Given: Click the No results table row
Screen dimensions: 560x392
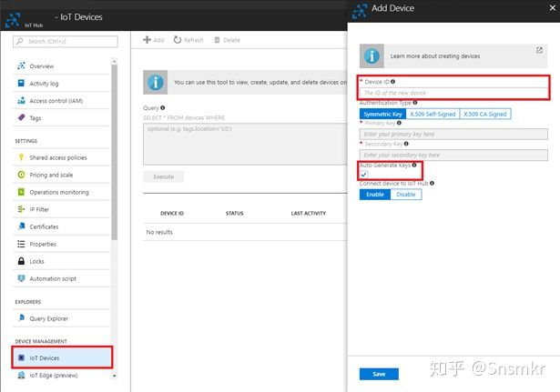Looking at the screenshot, I should (x=245, y=232).
